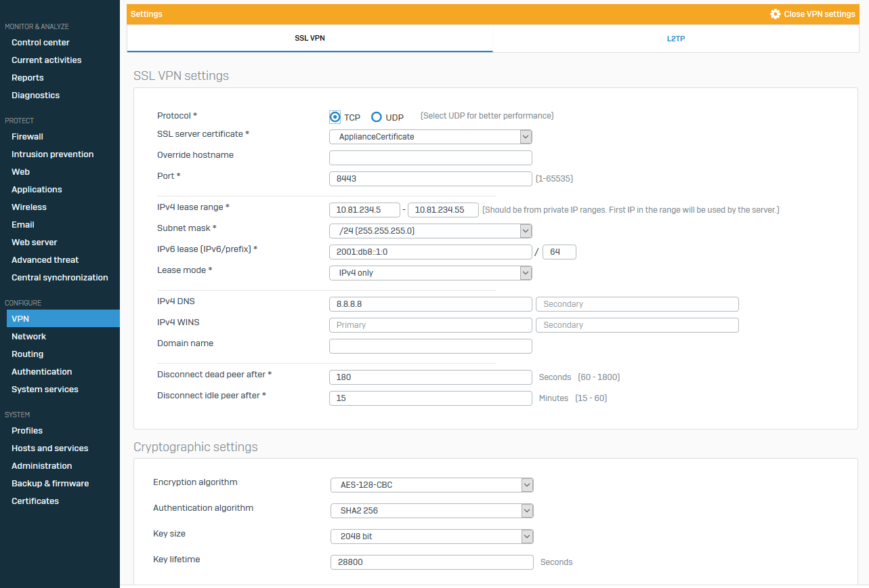Click the Override hostname input field
Viewport: 869px width, 588px height.
(x=430, y=158)
